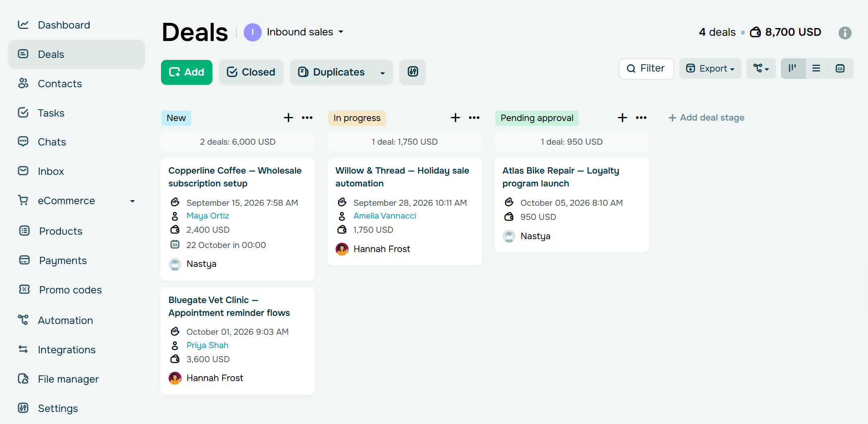Open Copperline Coffee wholesale subscription deal
Screen dimensions: 868x424
pyautogui.click(x=235, y=177)
